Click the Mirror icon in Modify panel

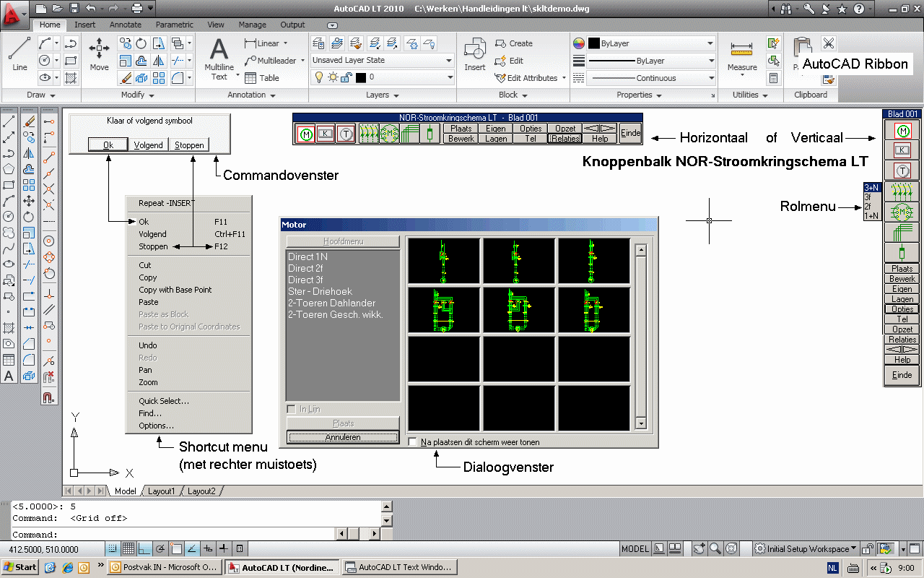coord(159,61)
